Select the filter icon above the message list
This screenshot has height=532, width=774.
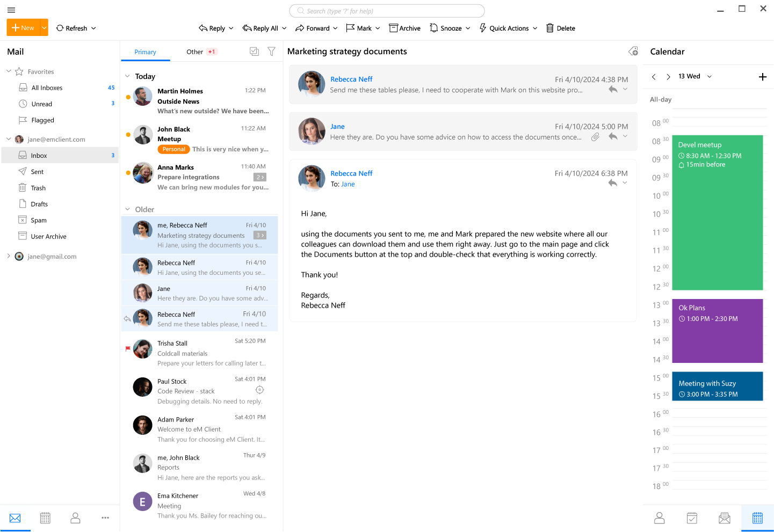click(271, 52)
